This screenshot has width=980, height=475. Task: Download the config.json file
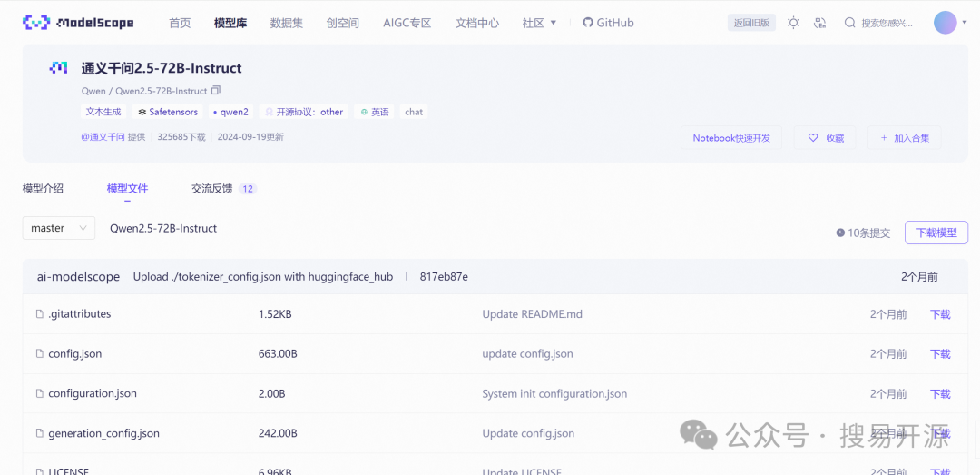click(x=940, y=353)
